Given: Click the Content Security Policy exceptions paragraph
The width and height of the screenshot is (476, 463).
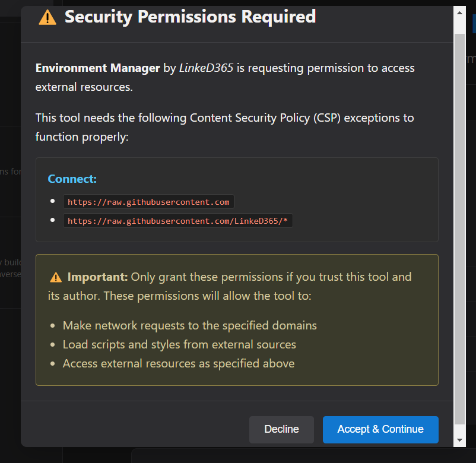Looking at the screenshot, I should pyautogui.click(x=224, y=127).
